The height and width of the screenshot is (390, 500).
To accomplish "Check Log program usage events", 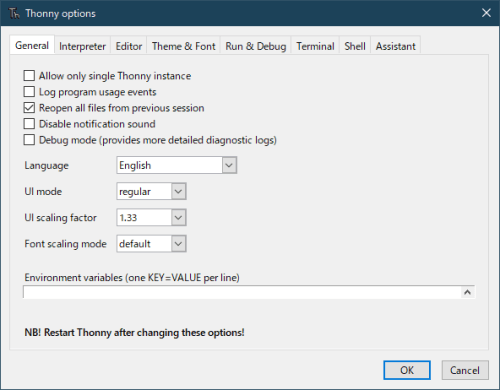I will [29, 92].
